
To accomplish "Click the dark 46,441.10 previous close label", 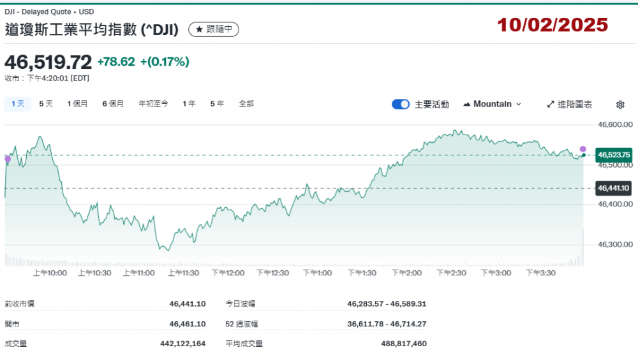I will (x=613, y=188).
